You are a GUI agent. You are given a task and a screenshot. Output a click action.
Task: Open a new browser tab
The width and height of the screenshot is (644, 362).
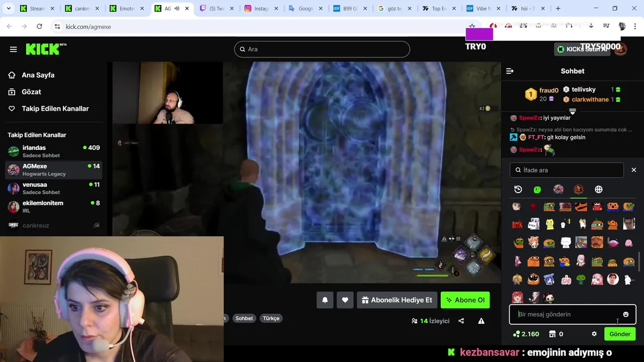pos(558,9)
